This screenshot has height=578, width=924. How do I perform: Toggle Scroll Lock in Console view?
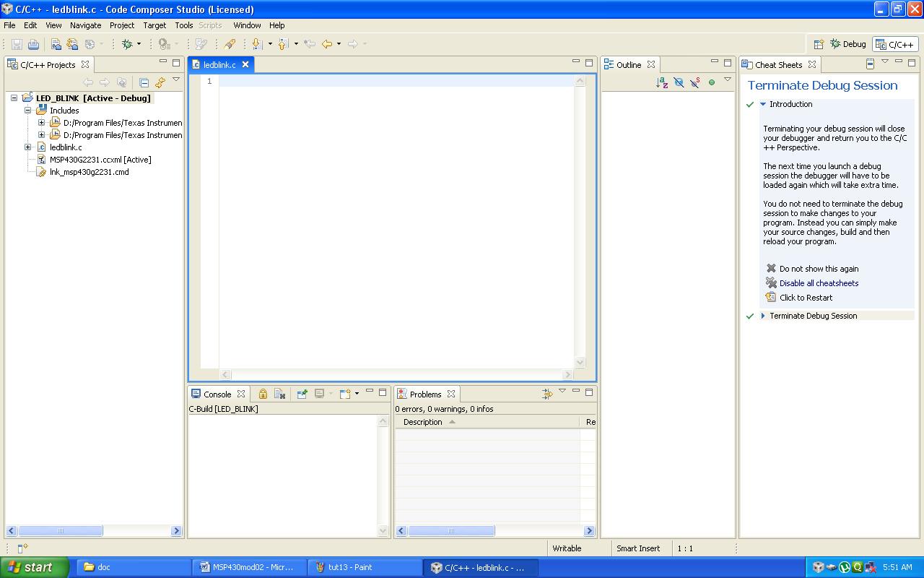coord(263,394)
